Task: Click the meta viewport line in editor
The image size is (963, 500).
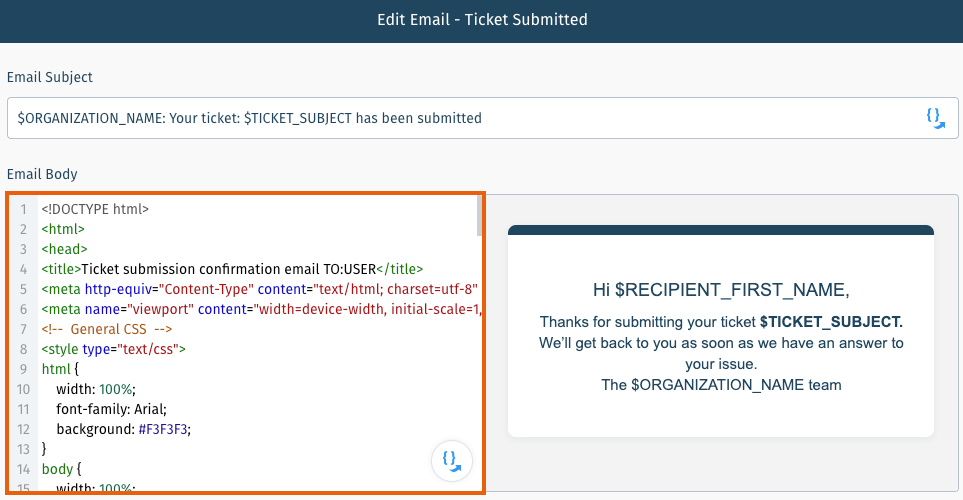Action: click(261, 309)
